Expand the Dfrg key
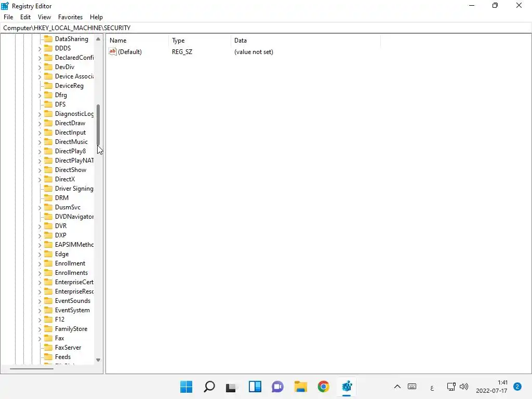This screenshot has width=532, height=399. tap(39, 96)
